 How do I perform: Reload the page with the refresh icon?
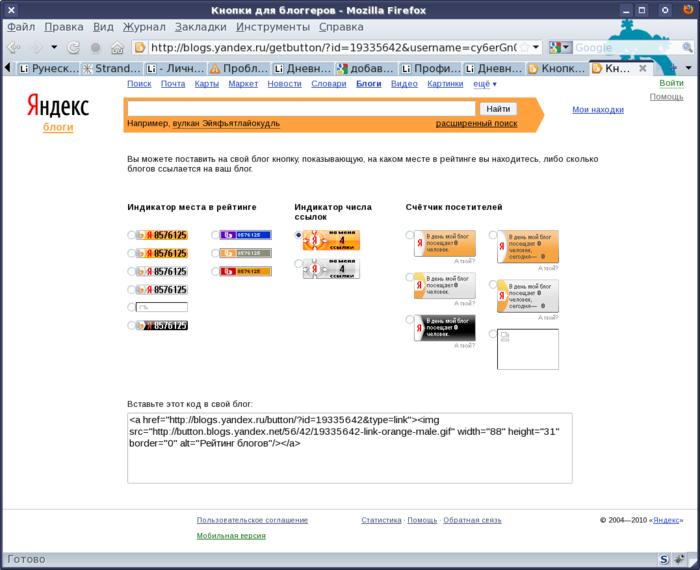(73, 47)
